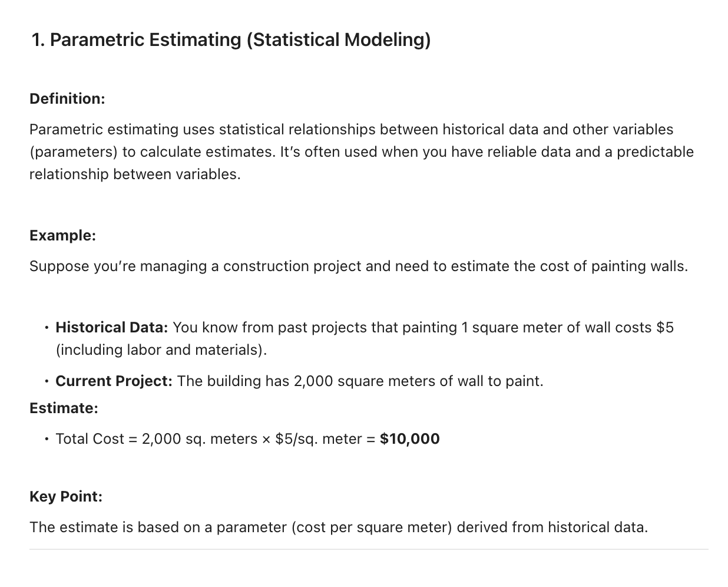The width and height of the screenshot is (728, 587).
Task: Click the Total Cost formula line
Action: [247, 438]
